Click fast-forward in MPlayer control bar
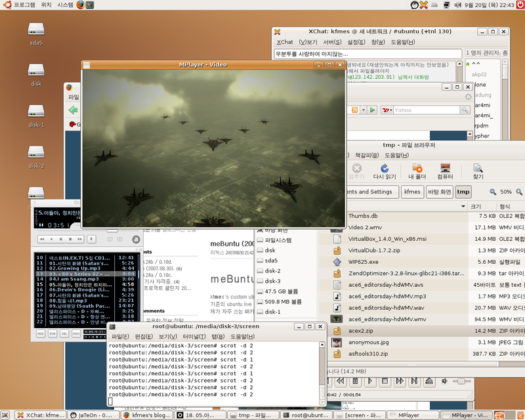525x420 pixels. pyautogui.click(x=400, y=381)
